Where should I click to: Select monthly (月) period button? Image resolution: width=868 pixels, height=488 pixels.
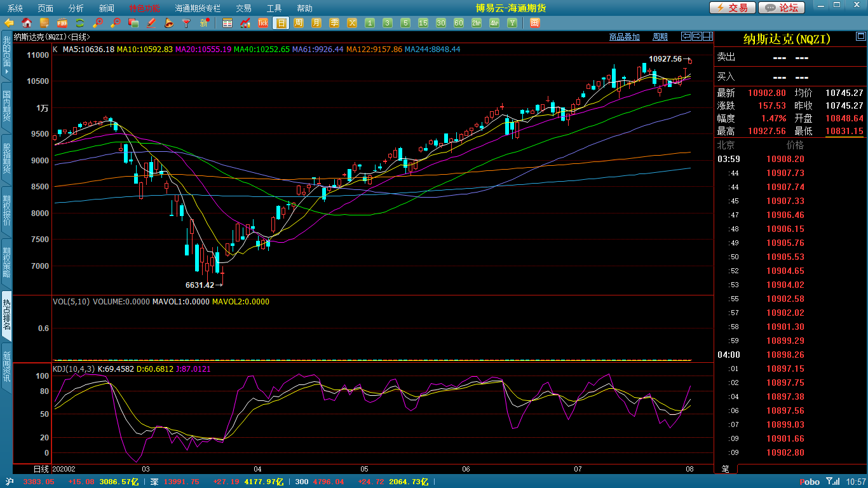click(316, 23)
